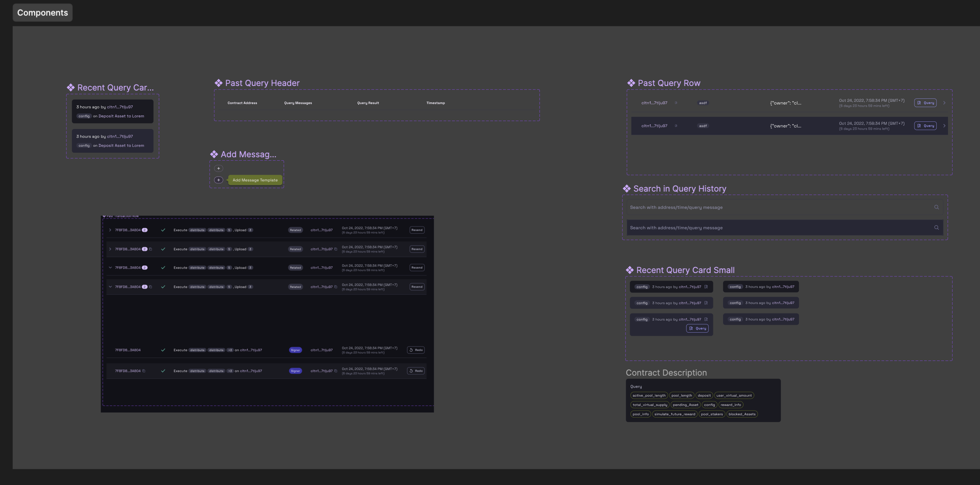Screen dimensions: 980x485
Task: Open right chevron on unhighlighted Past Query row
Action: tap(944, 103)
